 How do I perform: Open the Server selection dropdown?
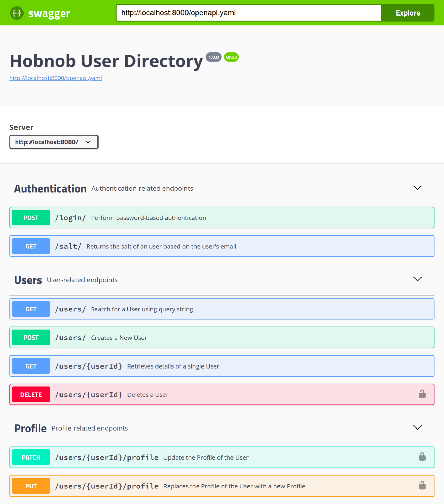[54, 142]
